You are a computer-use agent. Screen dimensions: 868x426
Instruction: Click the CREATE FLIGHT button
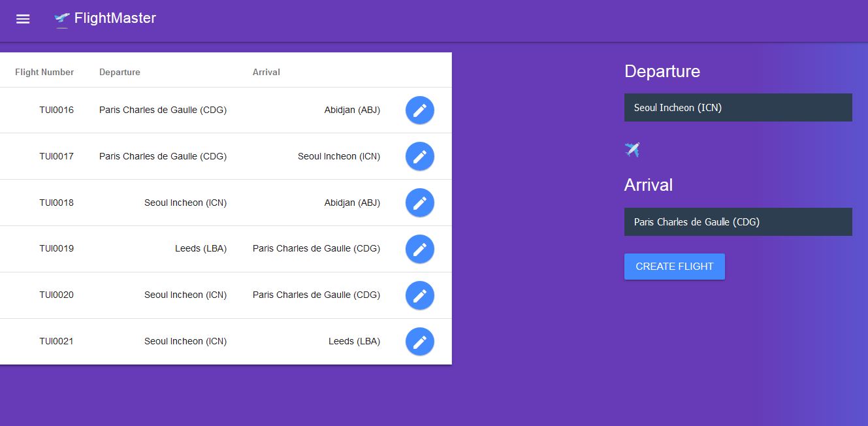pyautogui.click(x=674, y=266)
